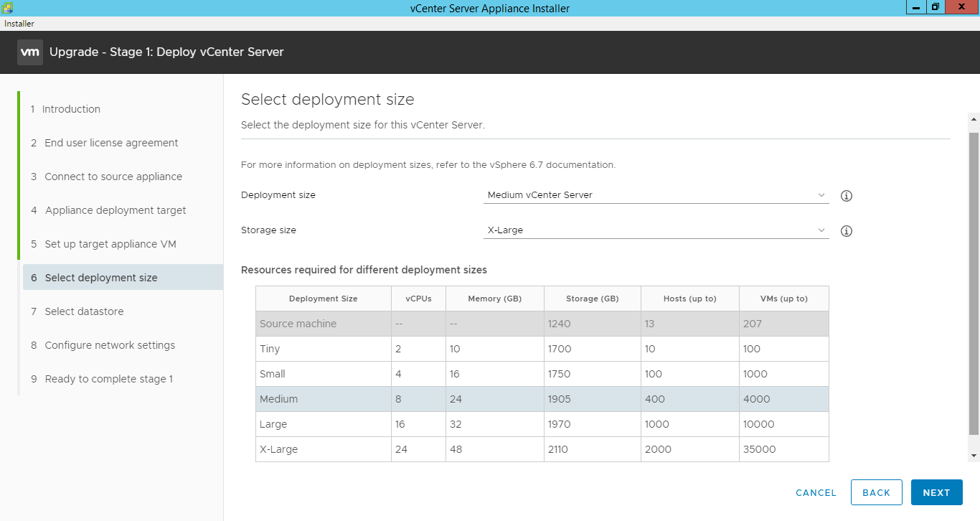The image size is (980, 521).
Task: Click CANCEL to abort the upgrade
Action: pyautogui.click(x=816, y=492)
